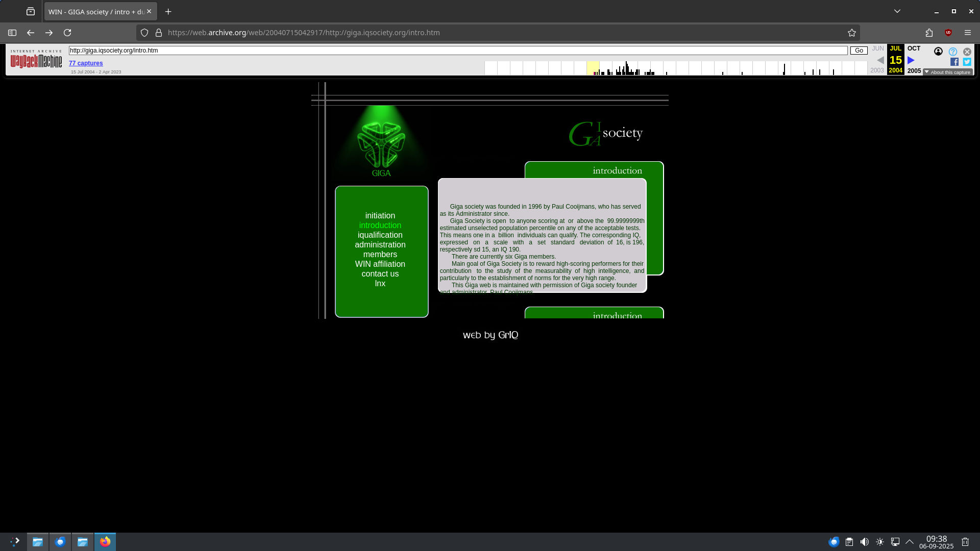Click the Giga society title graphic
The height and width of the screenshot is (551, 980).
point(605,134)
